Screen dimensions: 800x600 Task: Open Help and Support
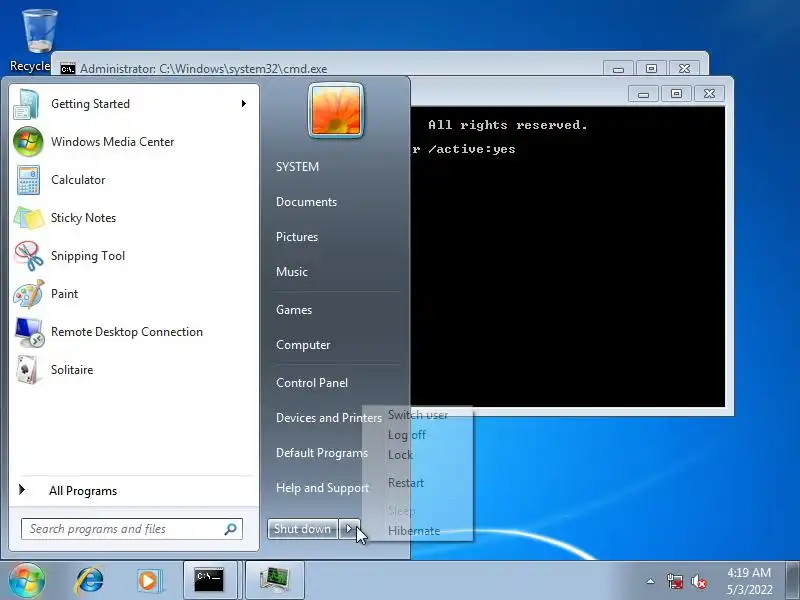(322, 488)
